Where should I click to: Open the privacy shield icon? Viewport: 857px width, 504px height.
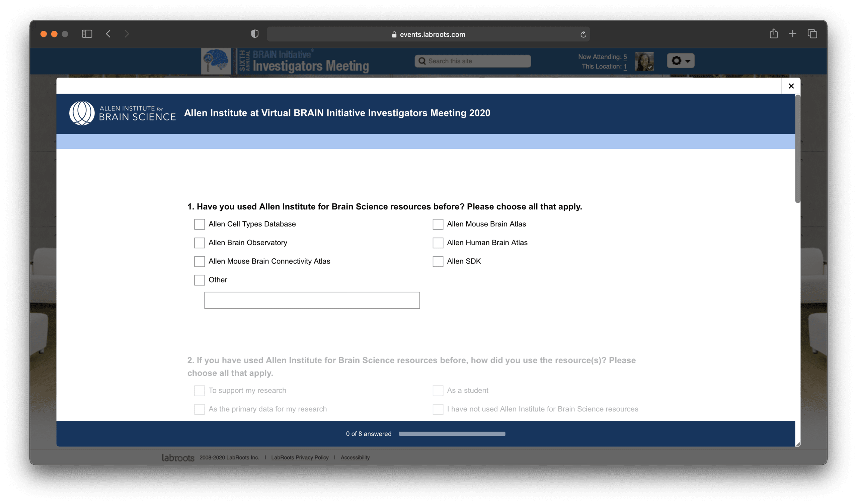point(255,34)
